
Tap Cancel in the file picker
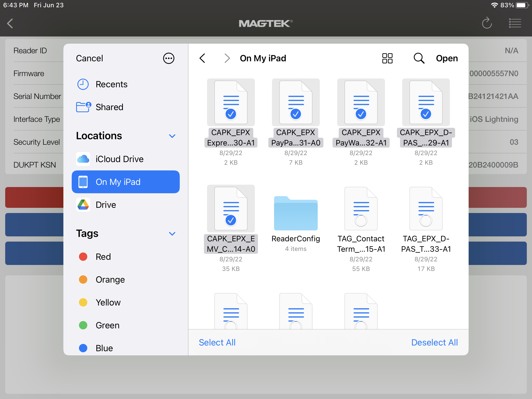[x=89, y=58]
